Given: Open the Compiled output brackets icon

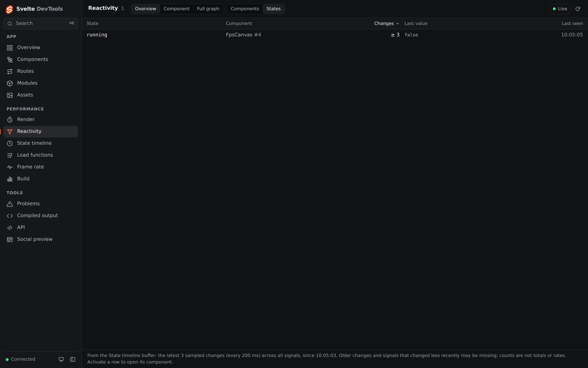Looking at the screenshot, I should (x=10, y=216).
